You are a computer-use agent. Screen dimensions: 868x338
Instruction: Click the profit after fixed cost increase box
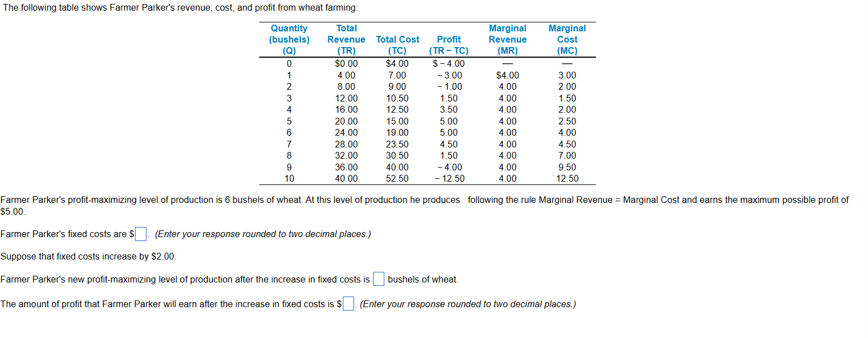pos(348,303)
